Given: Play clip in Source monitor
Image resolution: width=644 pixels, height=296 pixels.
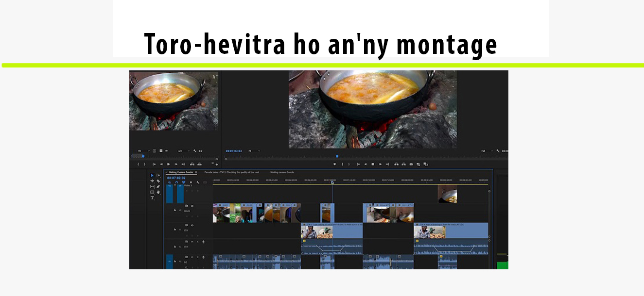Looking at the screenshot, I should (168, 164).
